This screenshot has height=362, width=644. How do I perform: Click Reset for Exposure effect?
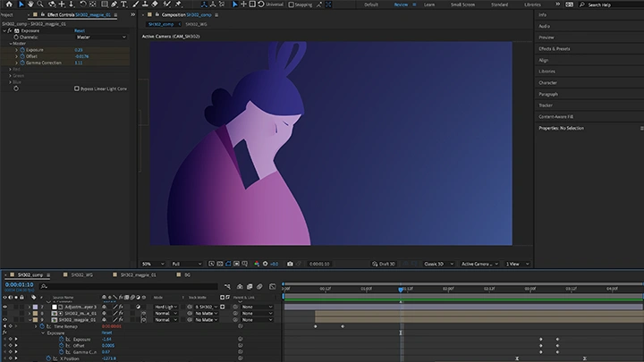click(80, 30)
